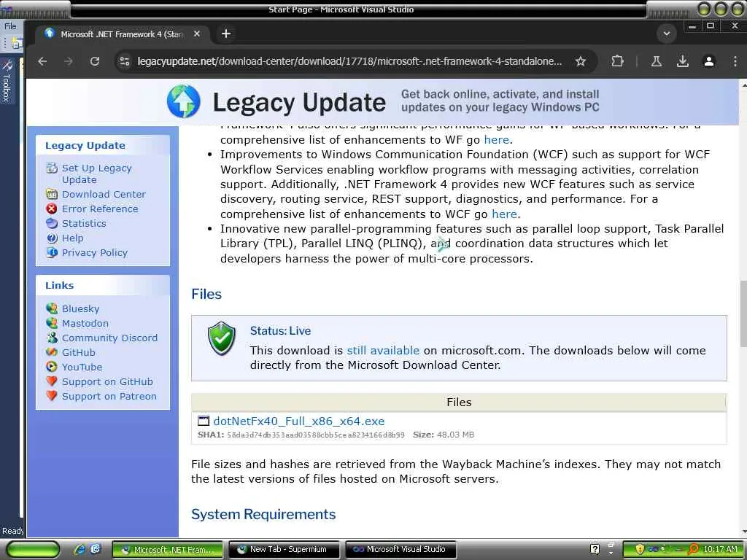Open the WCF enhancements 'here' link
Image resolution: width=747 pixels, height=560 pixels.
pyautogui.click(x=504, y=214)
